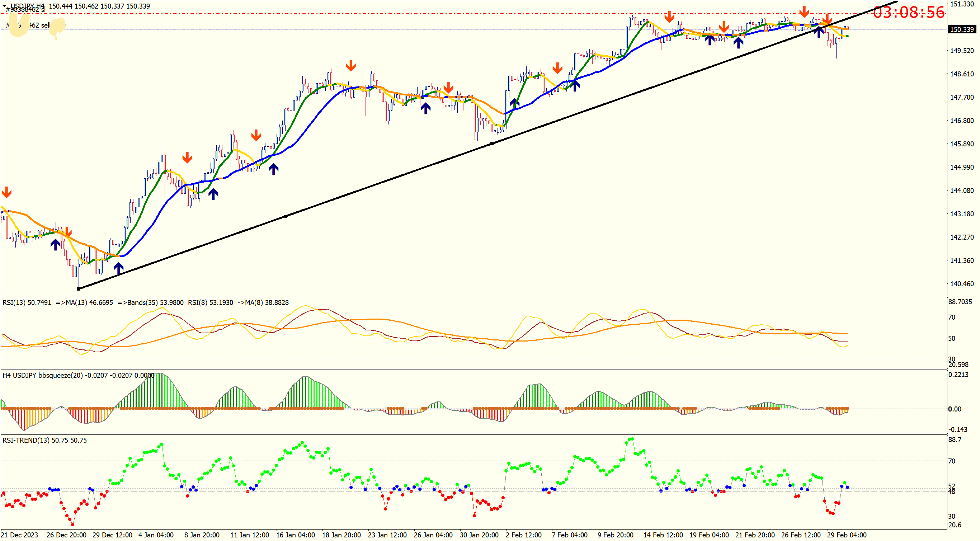This screenshot has height=541, width=980.
Task: Click the 150.339 current price tag
Action: click(961, 29)
